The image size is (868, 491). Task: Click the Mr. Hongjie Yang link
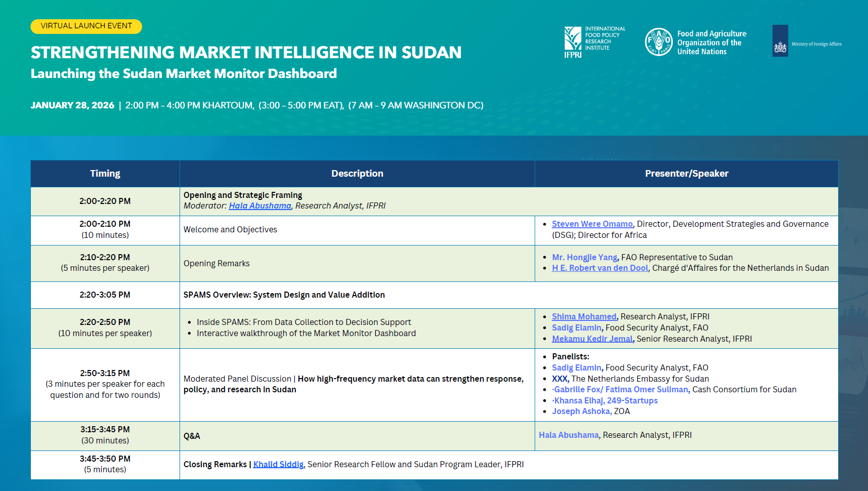584,257
